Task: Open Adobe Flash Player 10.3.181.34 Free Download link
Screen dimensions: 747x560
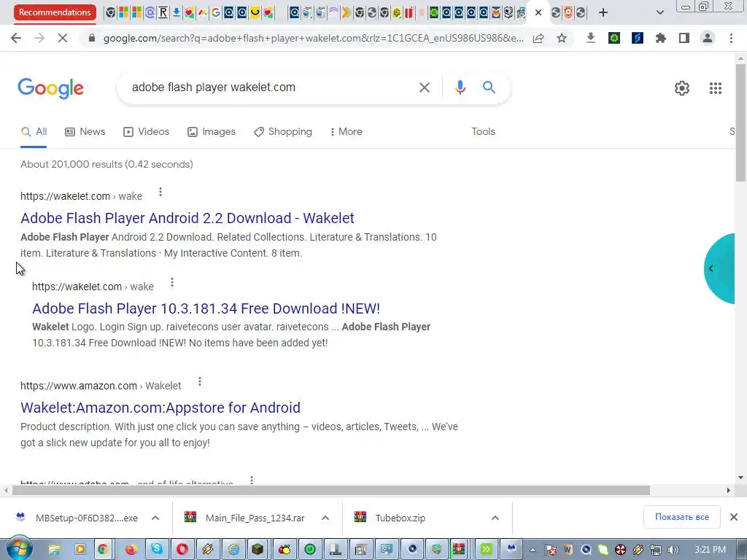Action: pyautogui.click(x=206, y=308)
